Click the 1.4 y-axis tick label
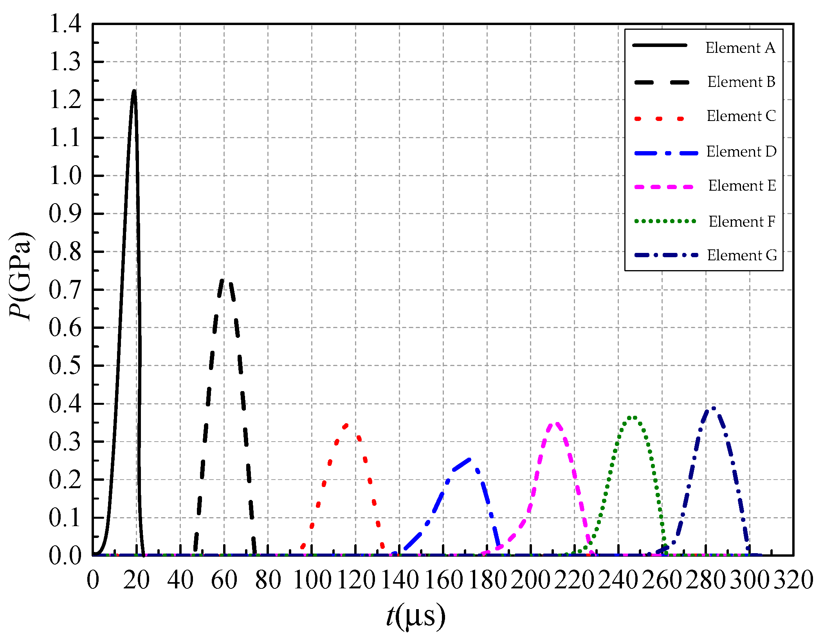822x644 pixels. click(x=65, y=23)
